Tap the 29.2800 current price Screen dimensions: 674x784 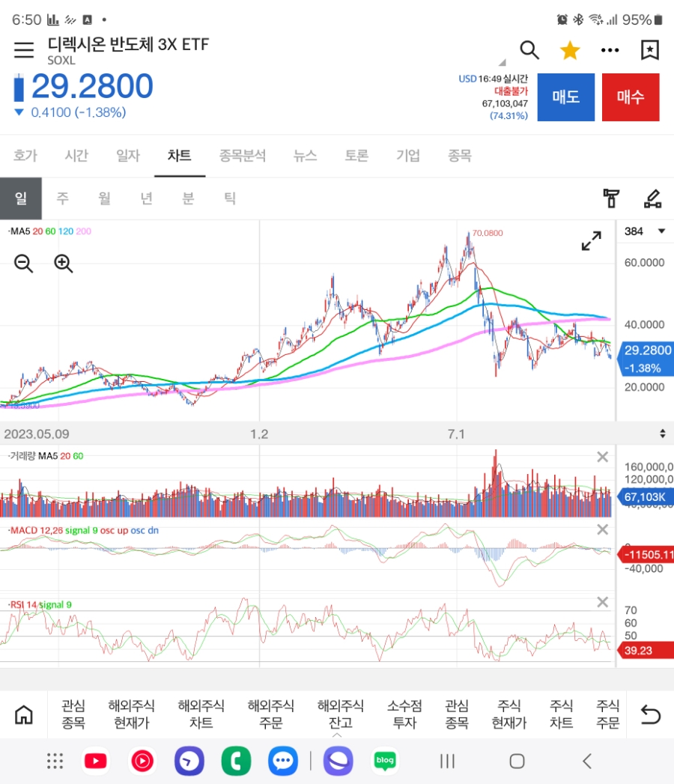tap(93, 86)
